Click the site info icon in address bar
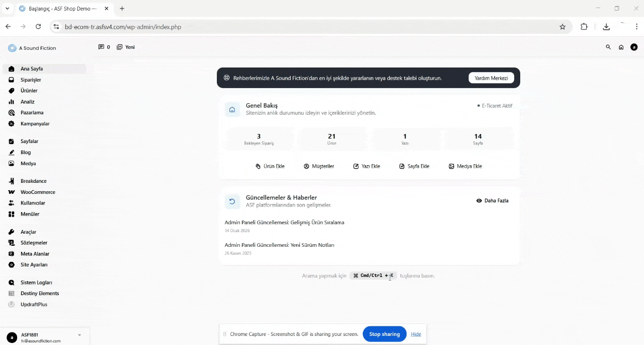This screenshot has width=644, height=345. tap(56, 27)
